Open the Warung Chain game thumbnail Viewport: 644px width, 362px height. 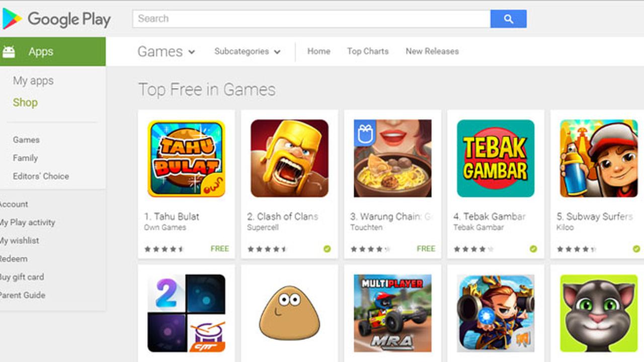click(392, 158)
